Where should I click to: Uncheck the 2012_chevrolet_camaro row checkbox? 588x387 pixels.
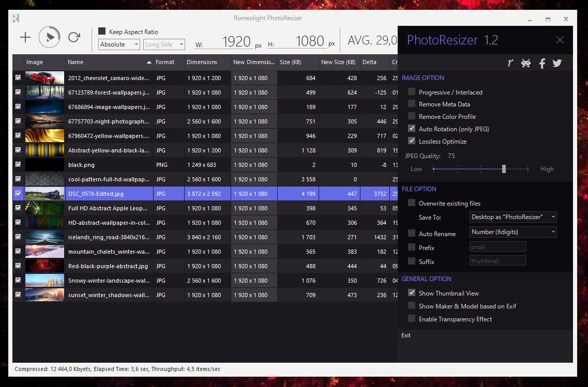[18, 78]
